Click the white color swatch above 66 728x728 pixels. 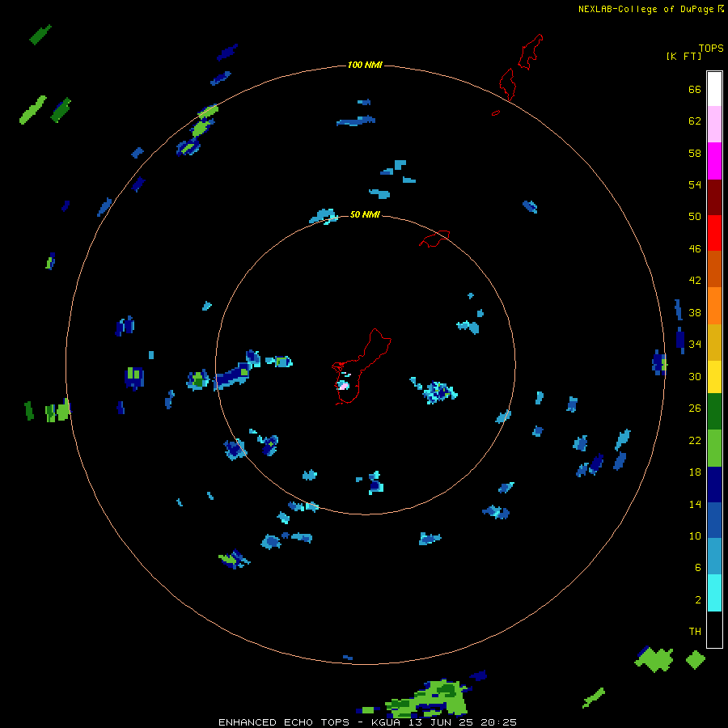[714, 89]
